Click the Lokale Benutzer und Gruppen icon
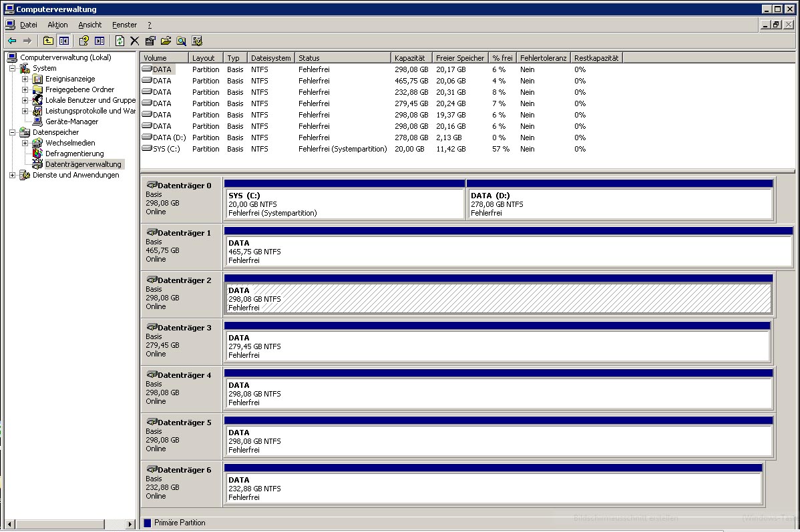This screenshot has height=532, width=800. coord(37,100)
